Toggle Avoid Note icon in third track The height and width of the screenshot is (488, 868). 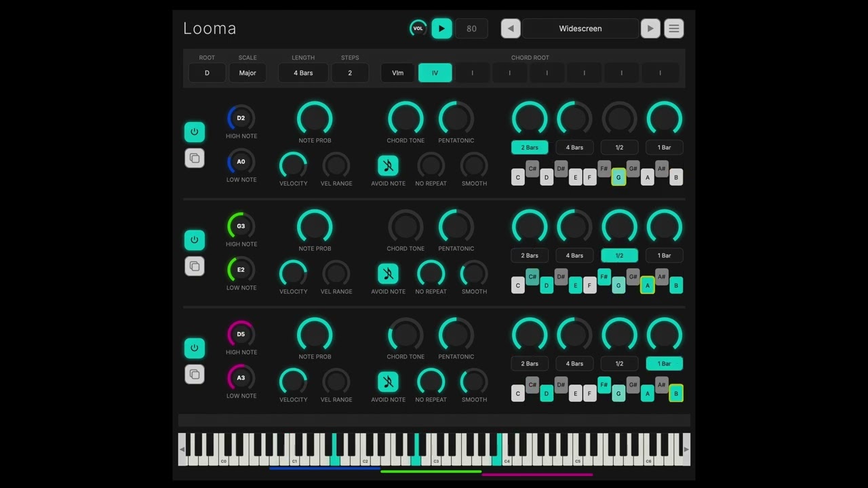[x=388, y=382]
